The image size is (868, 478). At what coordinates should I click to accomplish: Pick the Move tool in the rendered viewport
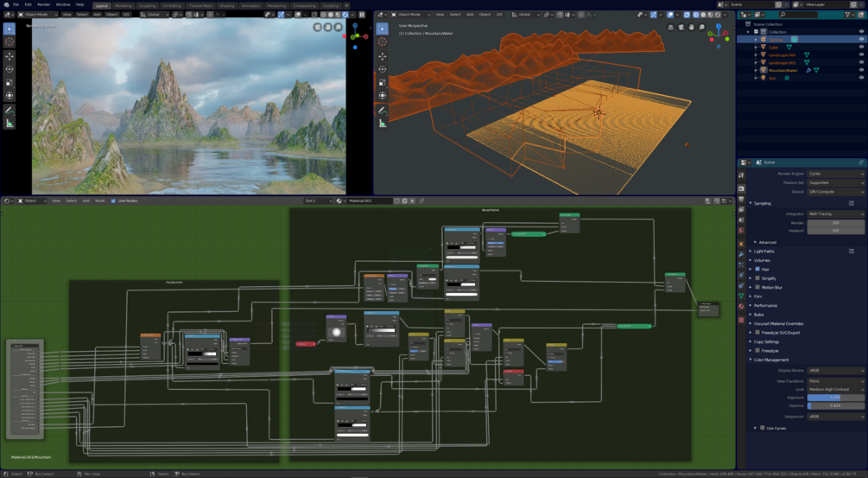(10, 56)
